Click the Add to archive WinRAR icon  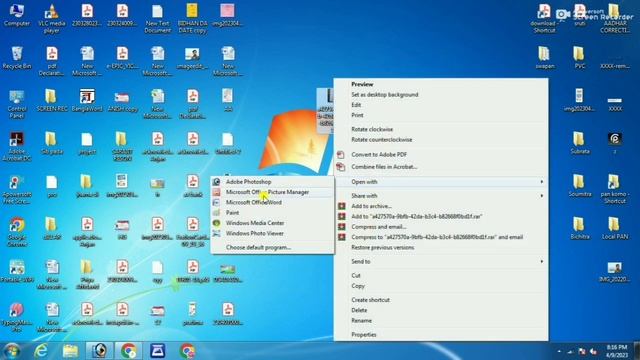[342, 206]
